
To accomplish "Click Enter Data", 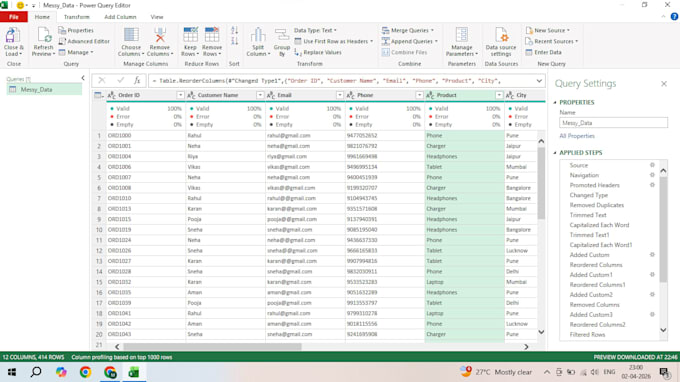I will click(543, 52).
